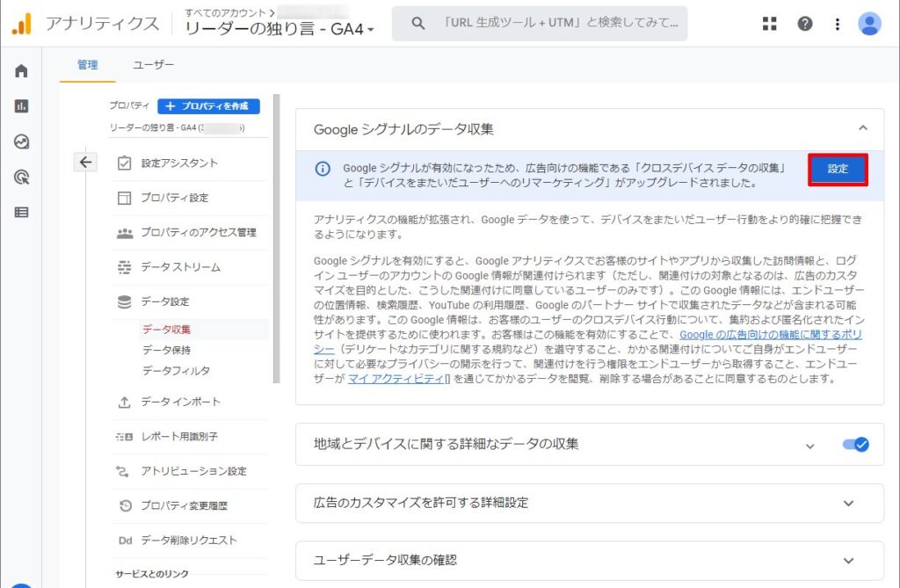
Task: Select データ保持 in the sidebar
Action: tap(166, 351)
